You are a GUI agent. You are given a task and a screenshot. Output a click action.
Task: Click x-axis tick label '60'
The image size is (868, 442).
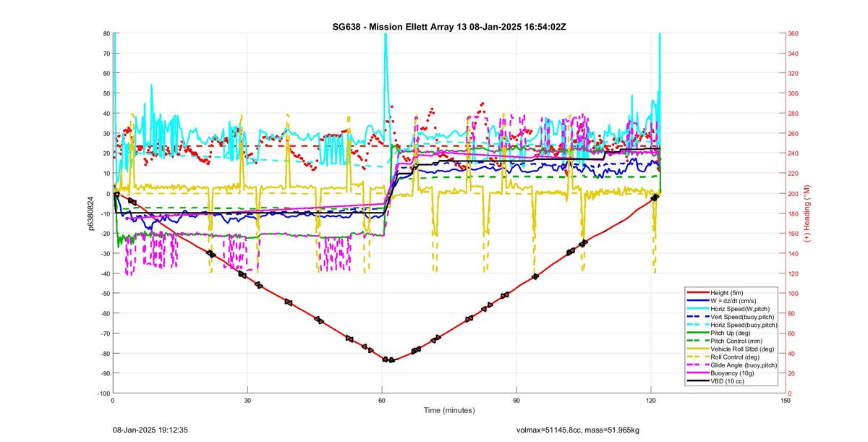(382, 400)
